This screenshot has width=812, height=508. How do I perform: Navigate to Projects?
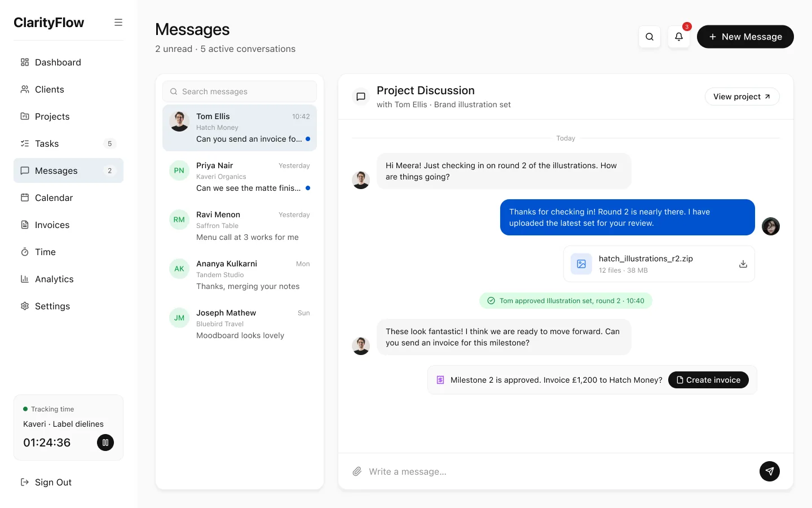(x=68, y=116)
